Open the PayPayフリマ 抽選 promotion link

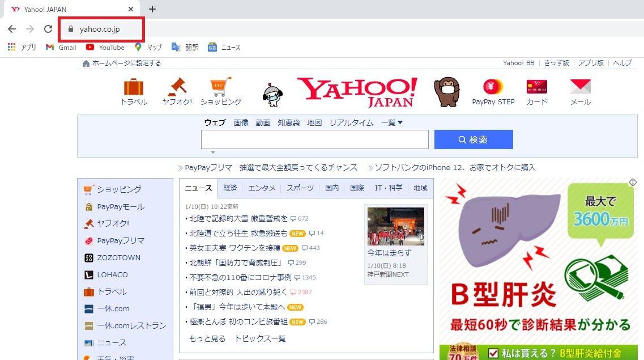271,168
